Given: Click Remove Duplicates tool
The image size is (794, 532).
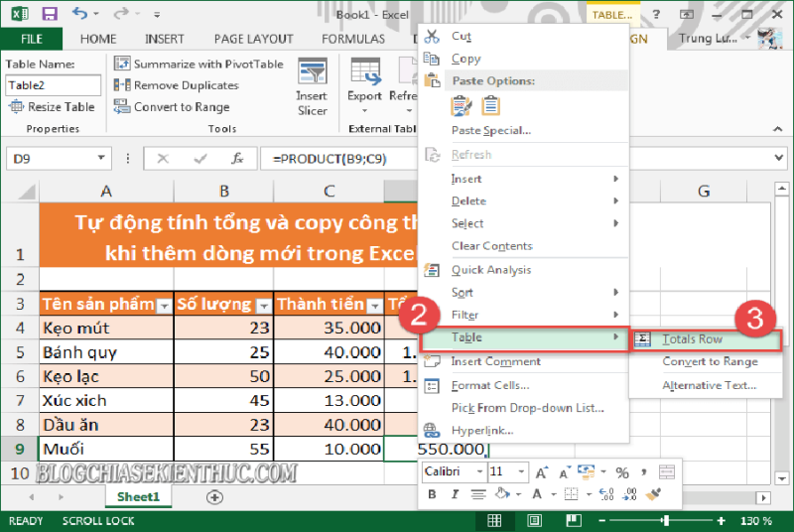Looking at the screenshot, I should (177, 85).
